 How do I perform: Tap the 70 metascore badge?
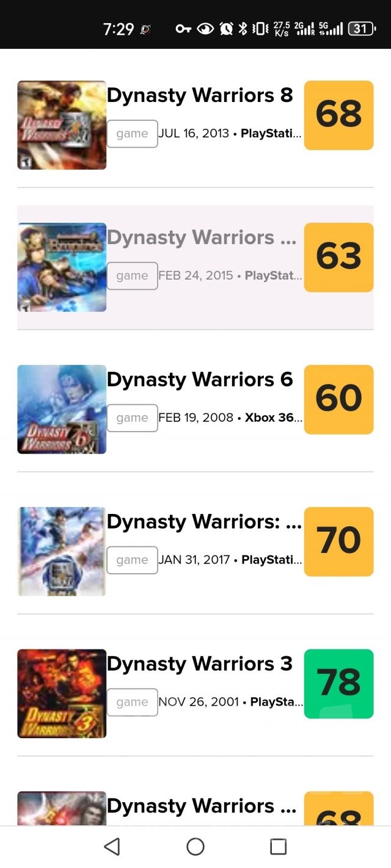click(338, 541)
